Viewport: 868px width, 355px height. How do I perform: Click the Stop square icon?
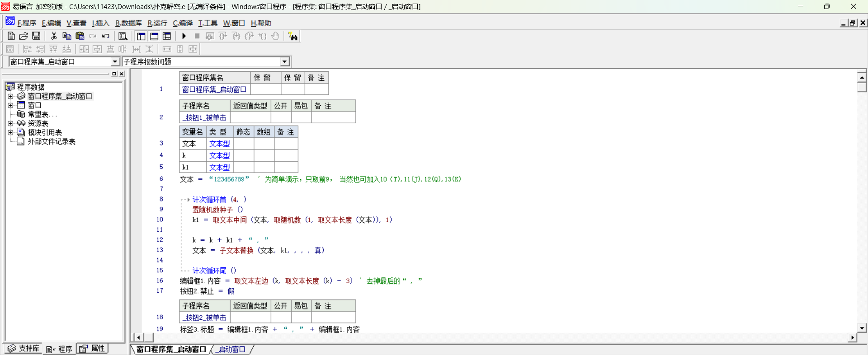[x=197, y=36]
